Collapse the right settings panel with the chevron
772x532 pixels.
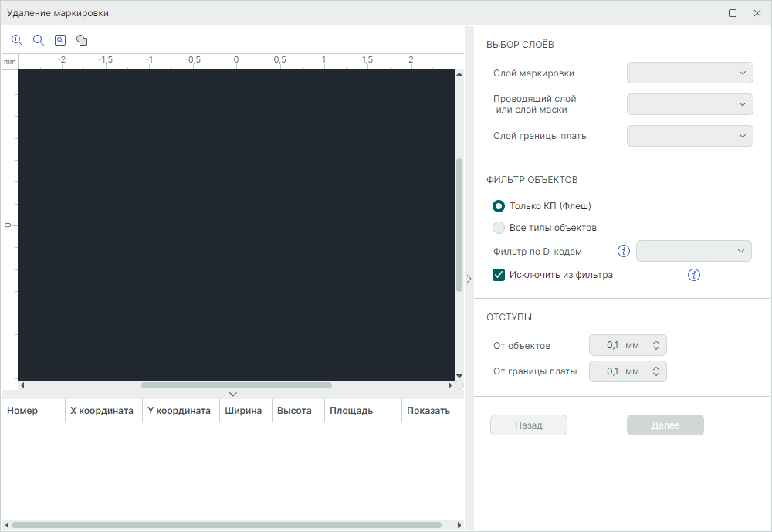(x=469, y=279)
